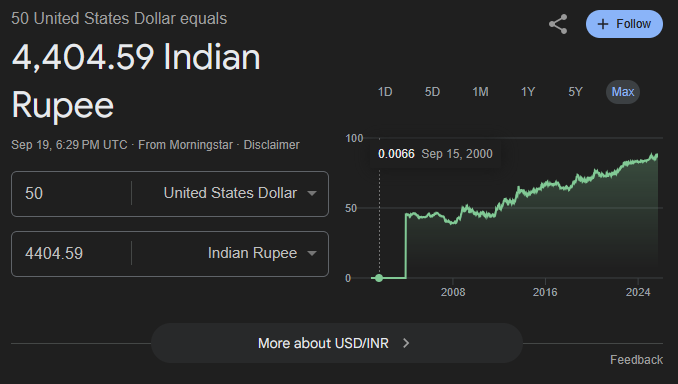The width and height of the screenshot is (678, 384).
Task: Click the share icon
Action: tap(558, 24)
